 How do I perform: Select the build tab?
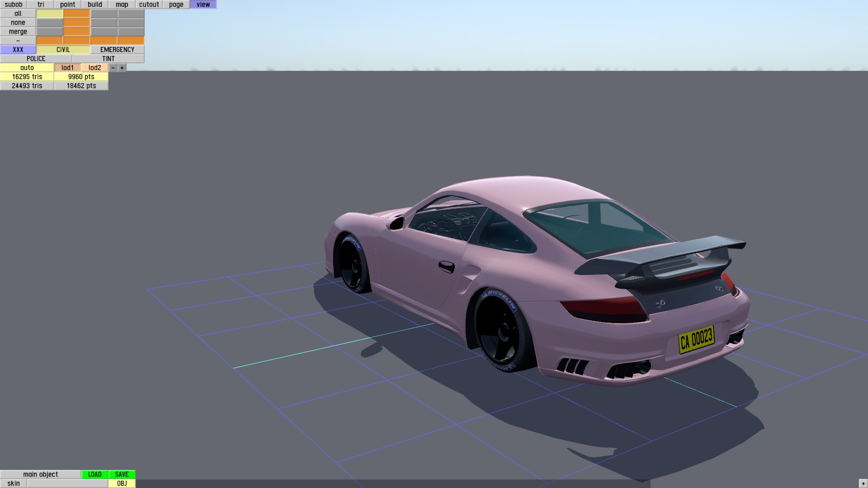pyautogui.click(x=94, y=5)
